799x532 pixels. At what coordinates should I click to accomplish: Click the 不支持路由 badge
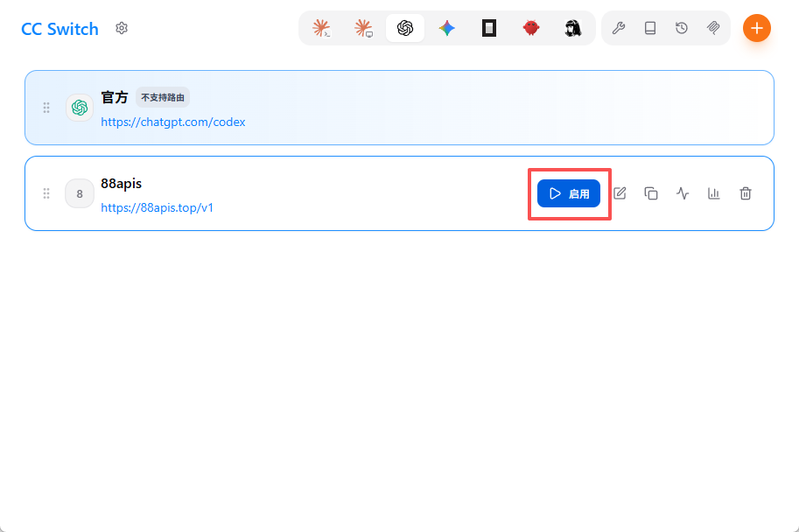163,97
